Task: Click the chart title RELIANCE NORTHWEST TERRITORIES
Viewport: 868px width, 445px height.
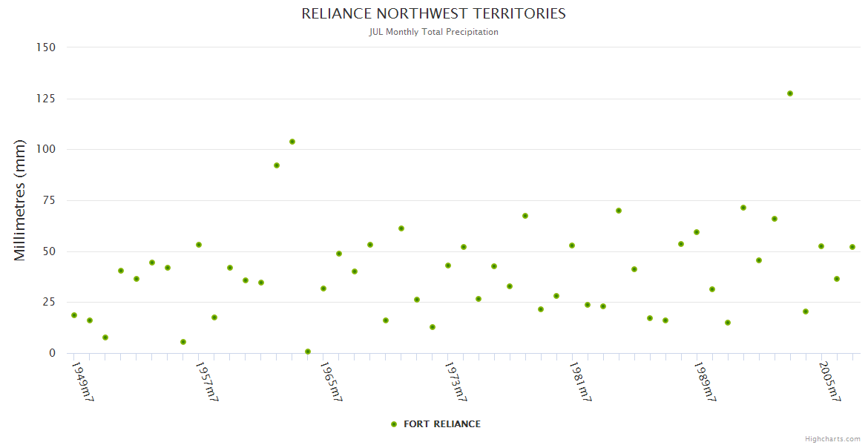Action: click(x=433, y=14)
